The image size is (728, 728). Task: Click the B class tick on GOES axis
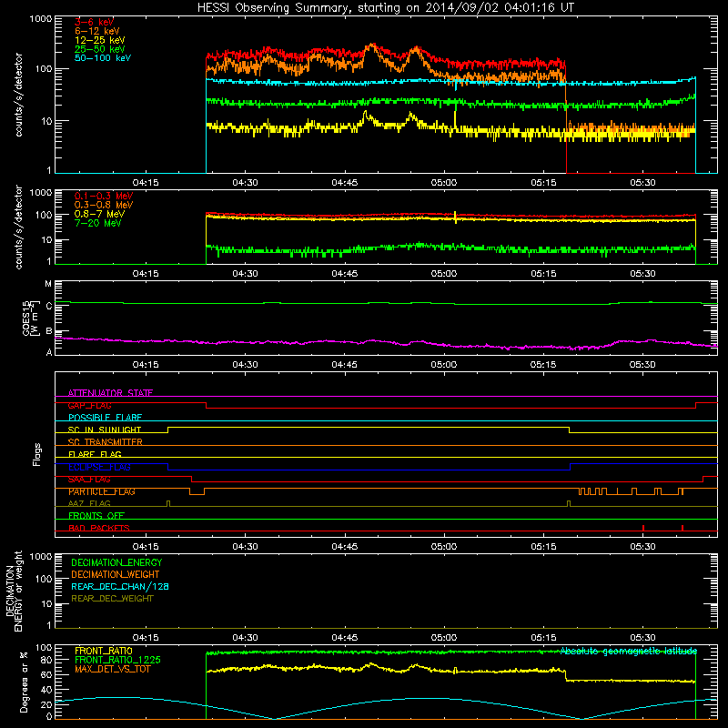coord(49,331)
